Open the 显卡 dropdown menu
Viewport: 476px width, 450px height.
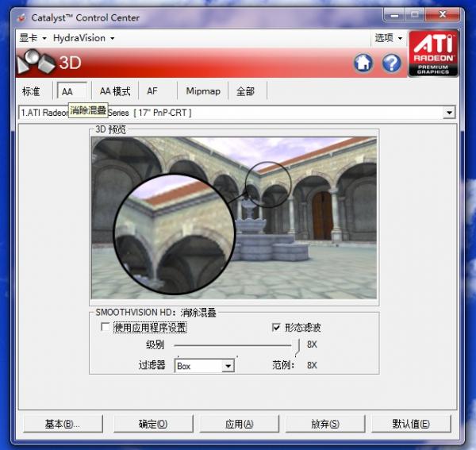tap(33, 38)
